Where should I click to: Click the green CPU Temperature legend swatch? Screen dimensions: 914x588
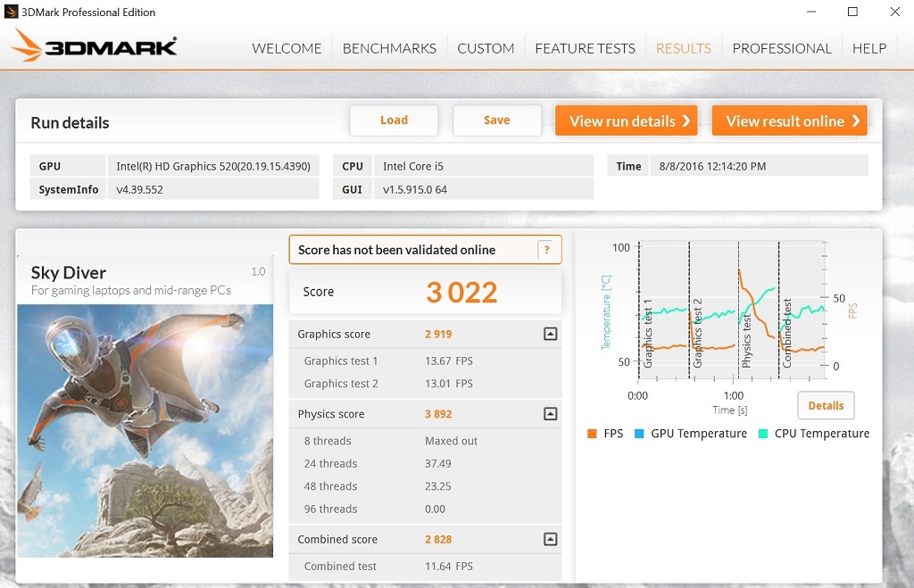[762, 434]
